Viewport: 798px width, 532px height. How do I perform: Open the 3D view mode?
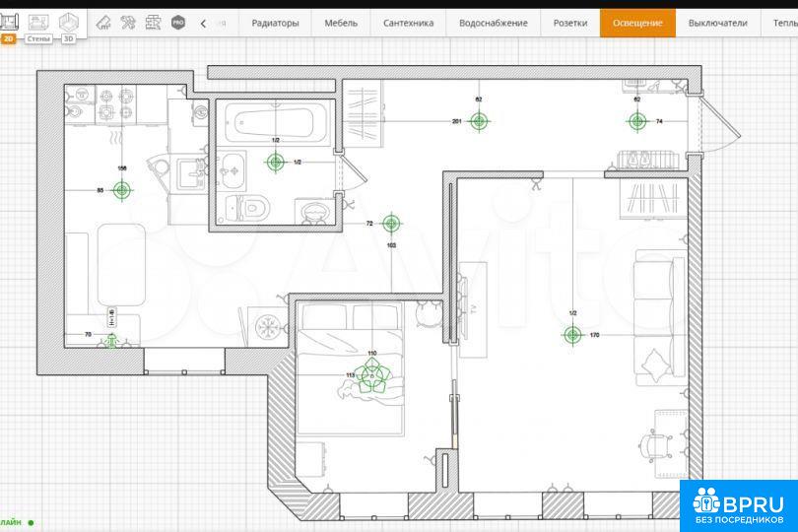pyautogui.click(x=68, y=22)
